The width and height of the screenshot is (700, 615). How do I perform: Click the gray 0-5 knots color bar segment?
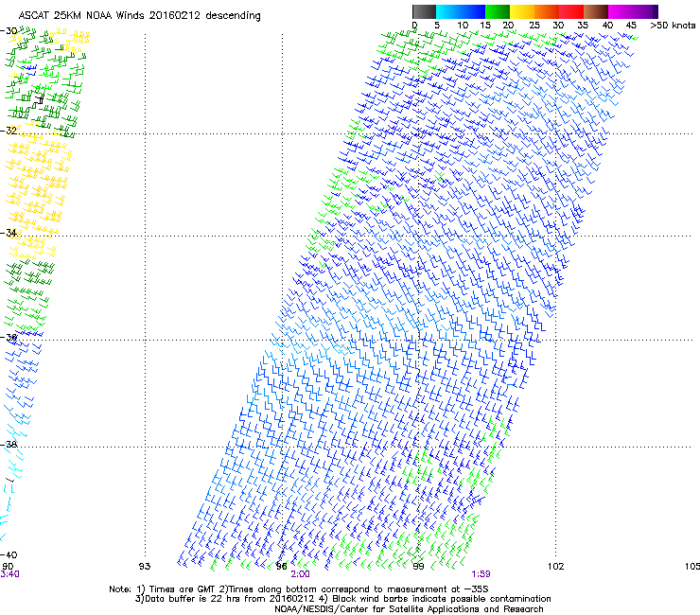(424, 11)
